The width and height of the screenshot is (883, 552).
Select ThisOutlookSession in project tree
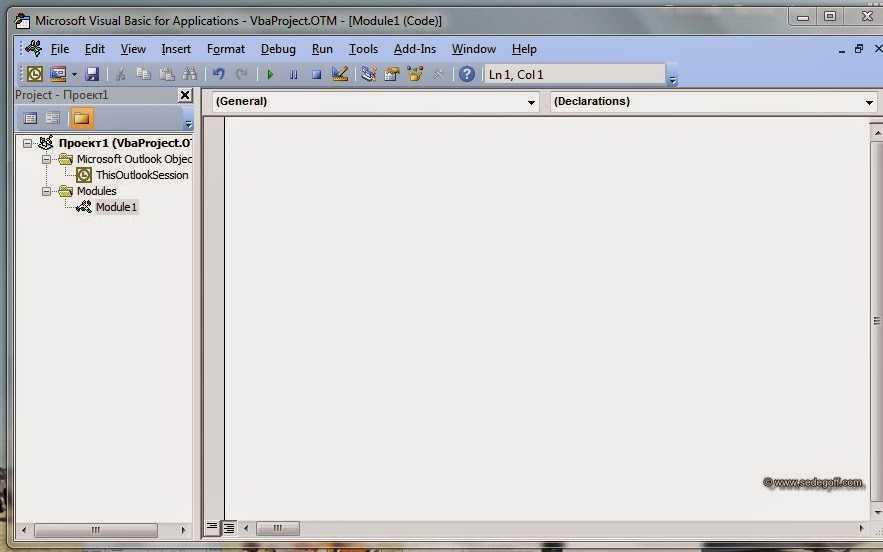point(142,175)
